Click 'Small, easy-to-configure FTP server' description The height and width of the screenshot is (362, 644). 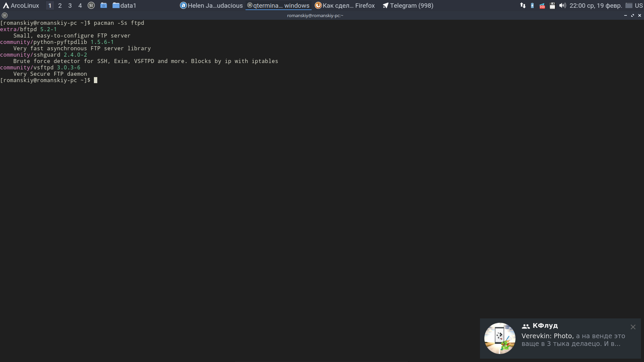(x=72, y=36)
